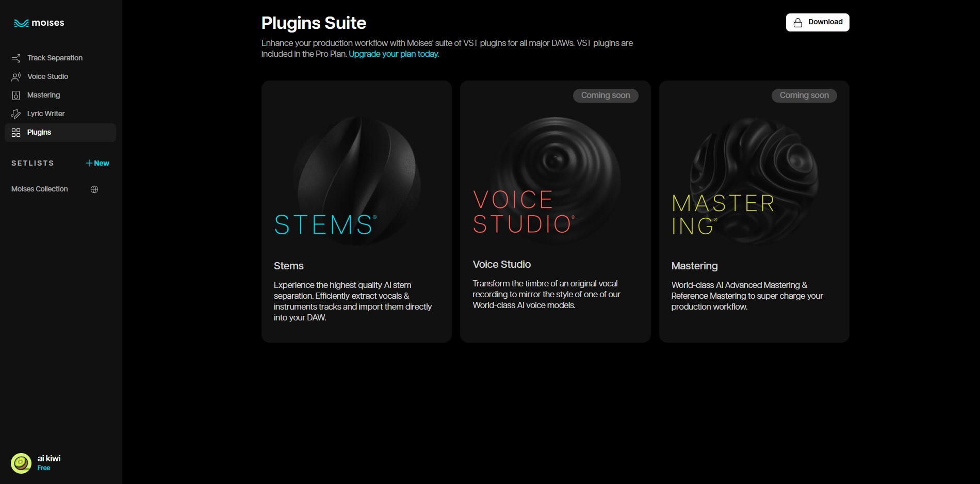Open the Mastering page from the sidebar

pos(60,95)
